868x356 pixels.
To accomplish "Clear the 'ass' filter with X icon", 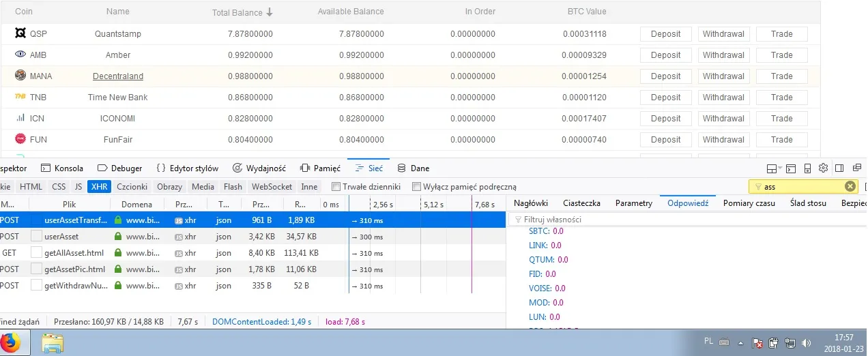I will pyautogui.click(x=850, y=186).
